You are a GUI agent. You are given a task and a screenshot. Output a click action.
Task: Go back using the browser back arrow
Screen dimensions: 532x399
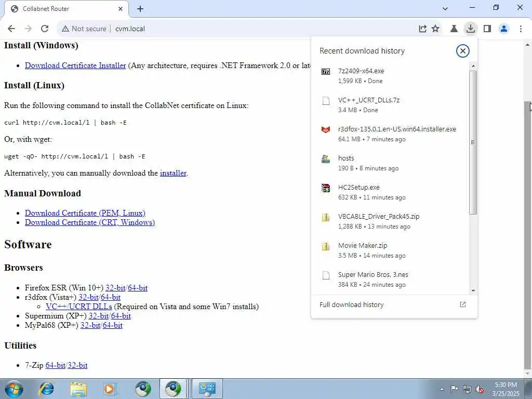11,29
